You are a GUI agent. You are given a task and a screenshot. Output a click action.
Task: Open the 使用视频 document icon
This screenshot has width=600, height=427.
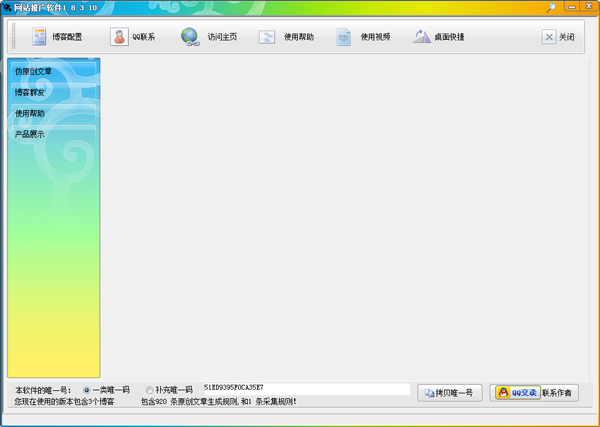[343, 37]
